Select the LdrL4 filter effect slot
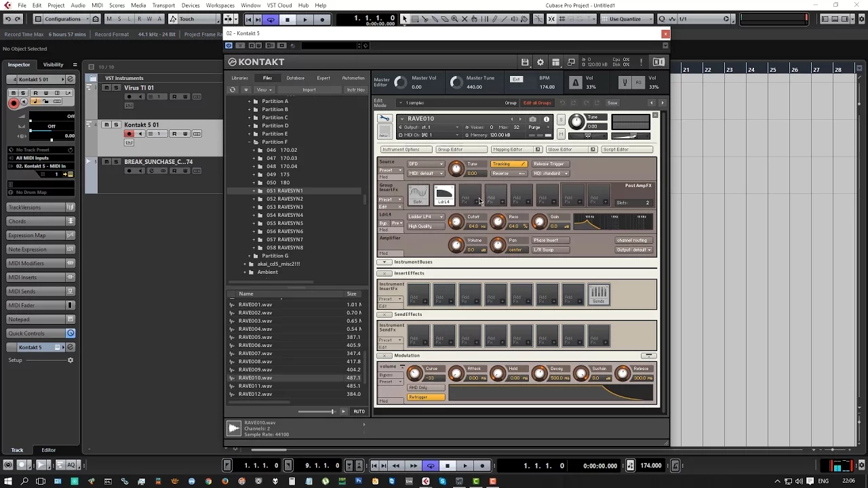The height and width of the screenshot is (488, 868). 443,196
